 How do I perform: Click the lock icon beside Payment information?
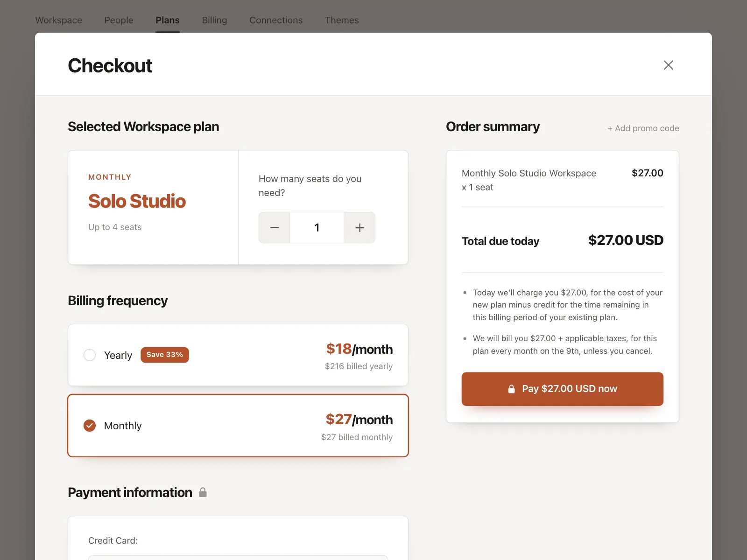(x=203, y=492)
